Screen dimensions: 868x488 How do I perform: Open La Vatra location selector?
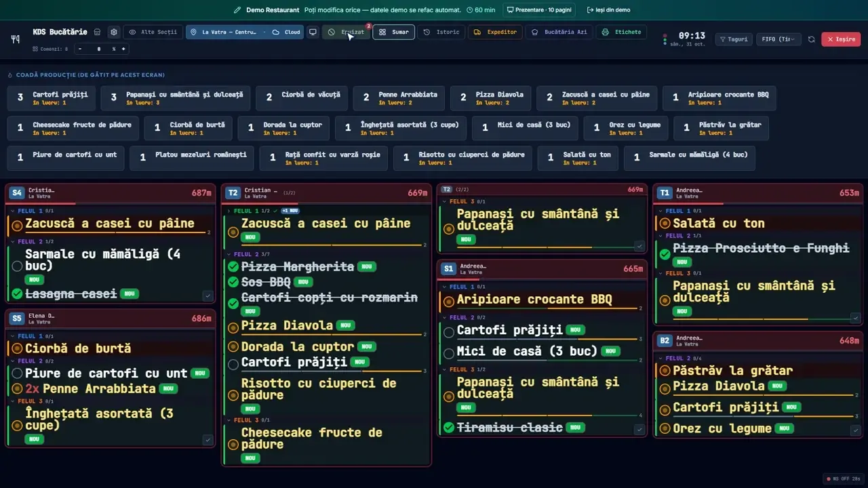(245, 32)
